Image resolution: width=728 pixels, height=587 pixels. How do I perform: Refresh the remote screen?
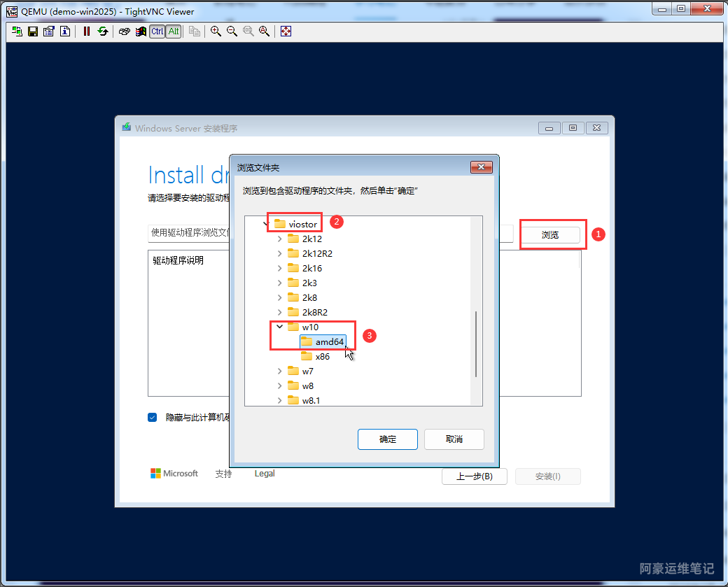click(103, 31)
